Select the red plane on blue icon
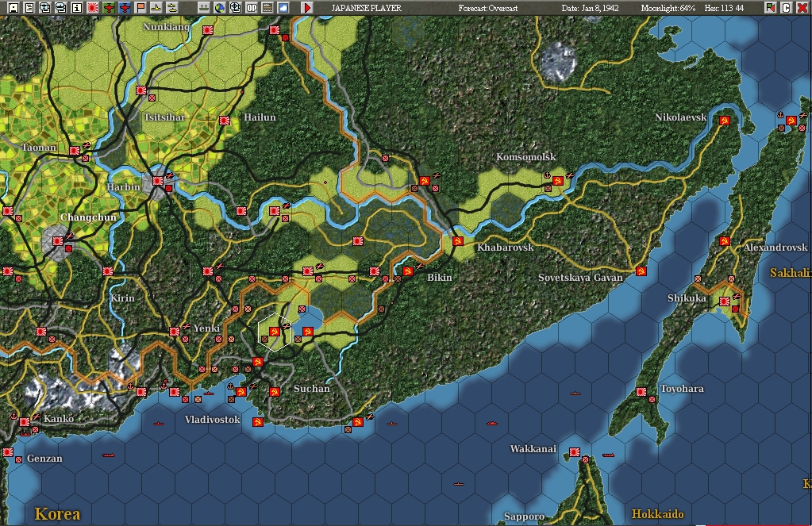The image size is (812, 526). pyautogui.click(x=125, y=7)
